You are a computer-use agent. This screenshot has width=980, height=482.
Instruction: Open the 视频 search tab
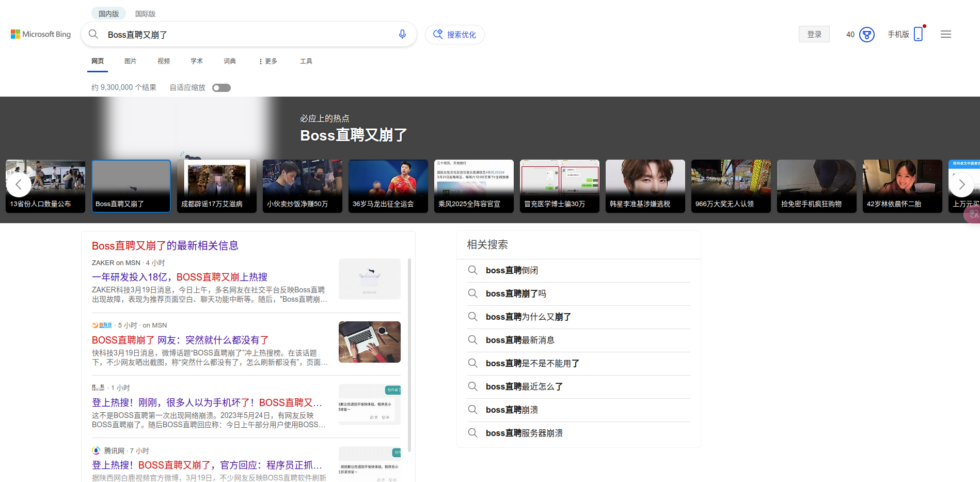coord(164,61)
